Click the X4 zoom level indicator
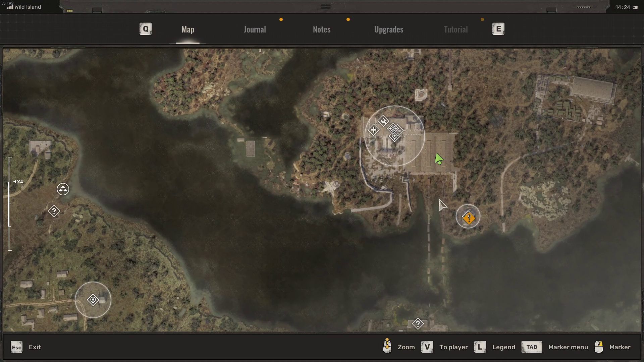644x362 pixels. click(18, 182)
